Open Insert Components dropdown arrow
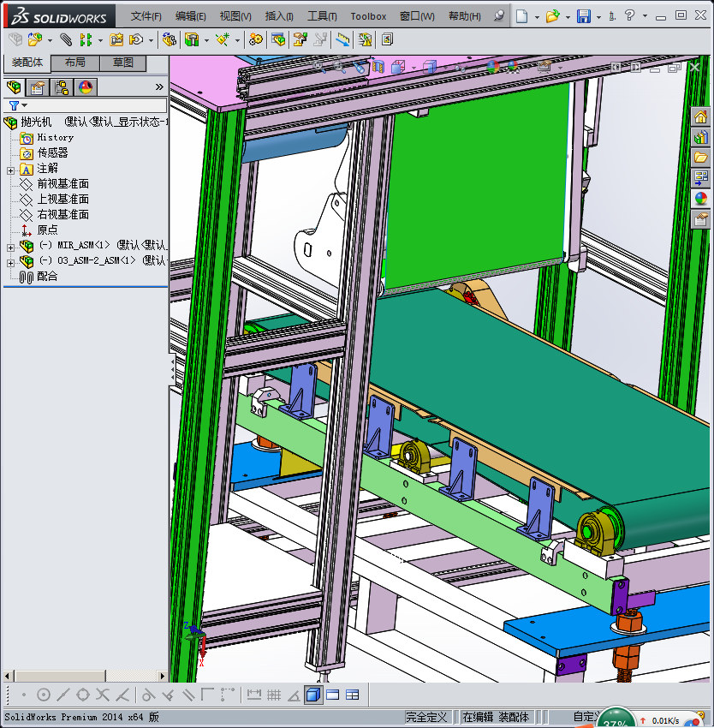Viewport: 714px width, 728px height. point(50,40)
